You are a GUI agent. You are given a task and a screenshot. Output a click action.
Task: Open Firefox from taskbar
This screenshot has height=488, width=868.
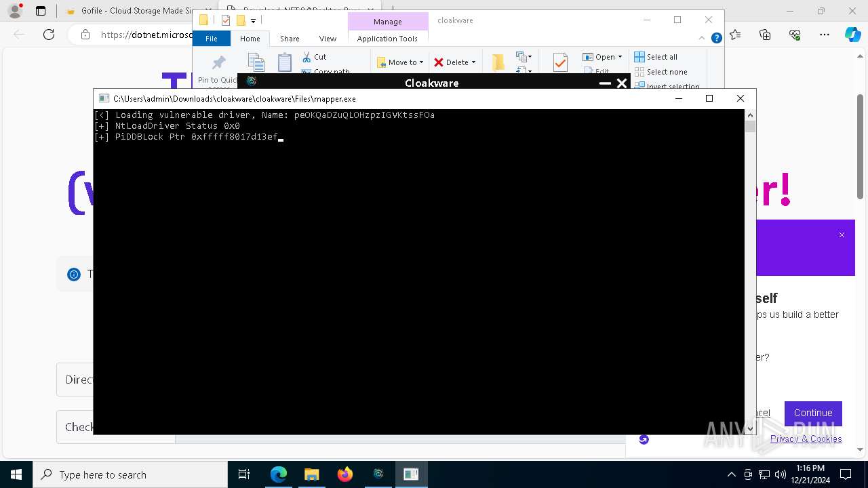[344, 474]
